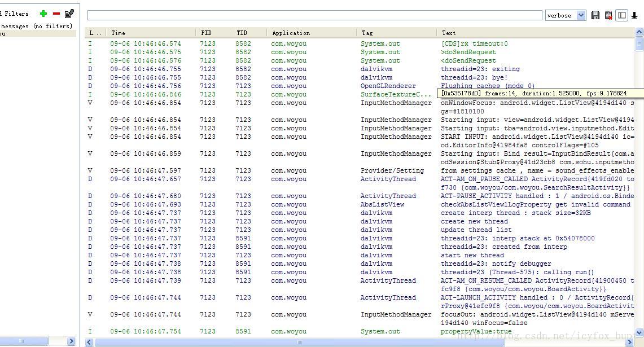Click the Provider/Setting tag

392,170
